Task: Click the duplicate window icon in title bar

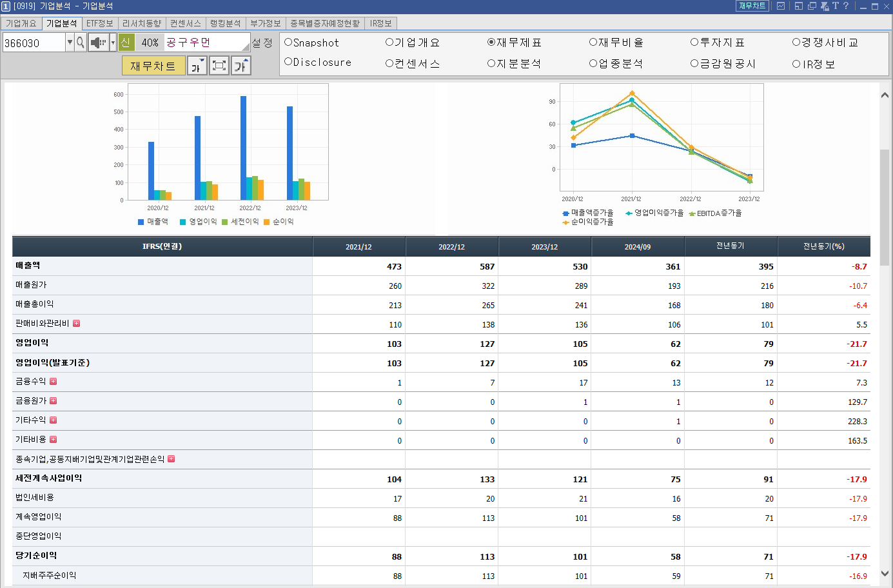Action: click(x=812, y=6)
